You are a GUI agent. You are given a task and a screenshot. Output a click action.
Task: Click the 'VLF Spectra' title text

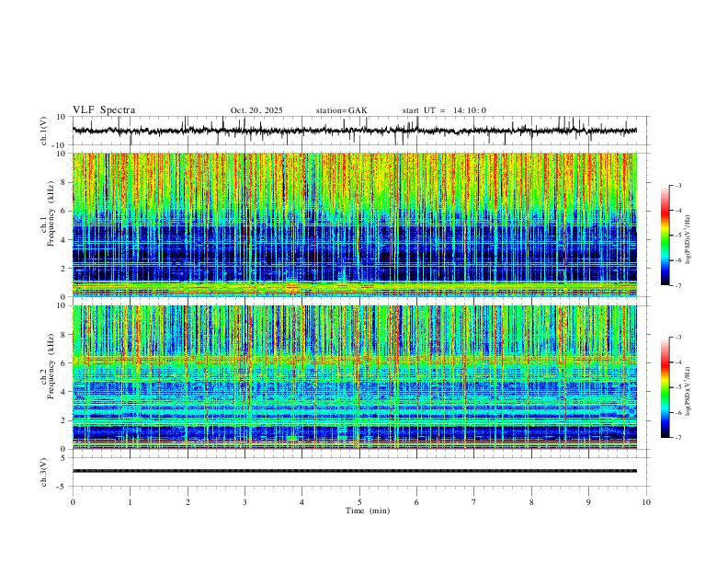(x=104, y=110)
